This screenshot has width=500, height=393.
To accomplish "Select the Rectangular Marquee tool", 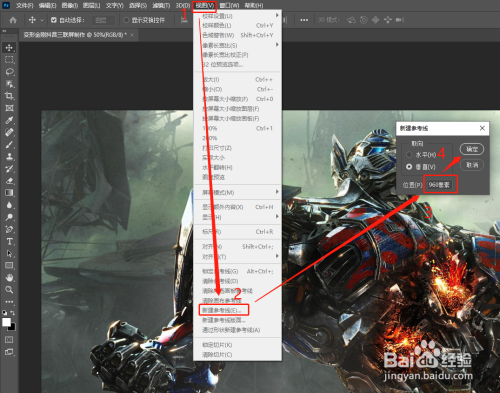I will 9,60.
